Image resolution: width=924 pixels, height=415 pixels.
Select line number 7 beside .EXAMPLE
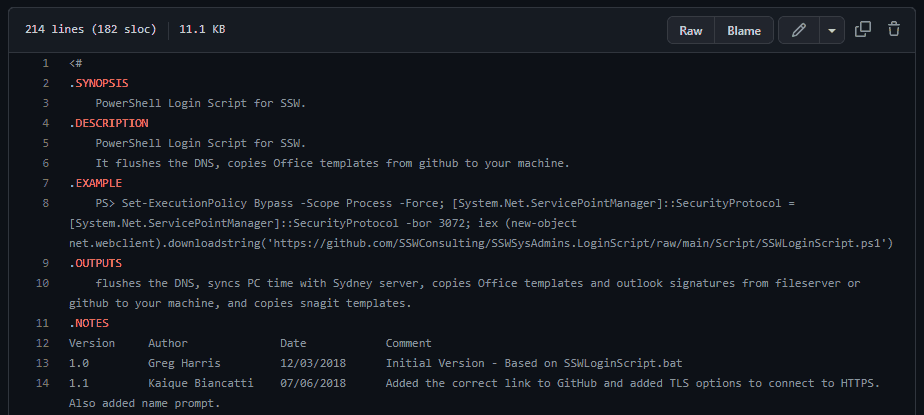tap(45, 183)
